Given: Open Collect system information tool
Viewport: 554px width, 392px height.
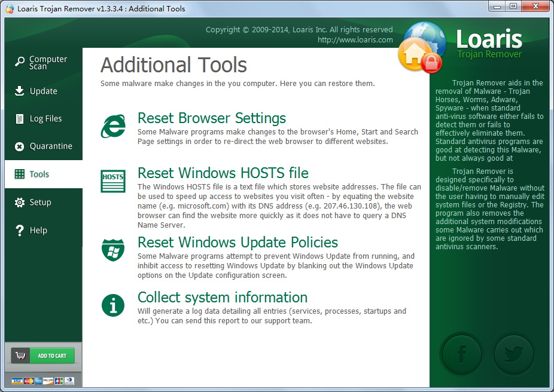Looking at the screenshot, I should pyautogui.click(x=223, y=298).
